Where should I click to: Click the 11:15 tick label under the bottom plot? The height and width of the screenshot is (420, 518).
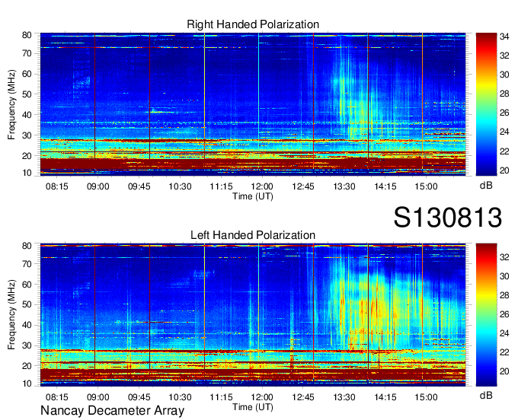pyautogui.click(x=221, y=397)
